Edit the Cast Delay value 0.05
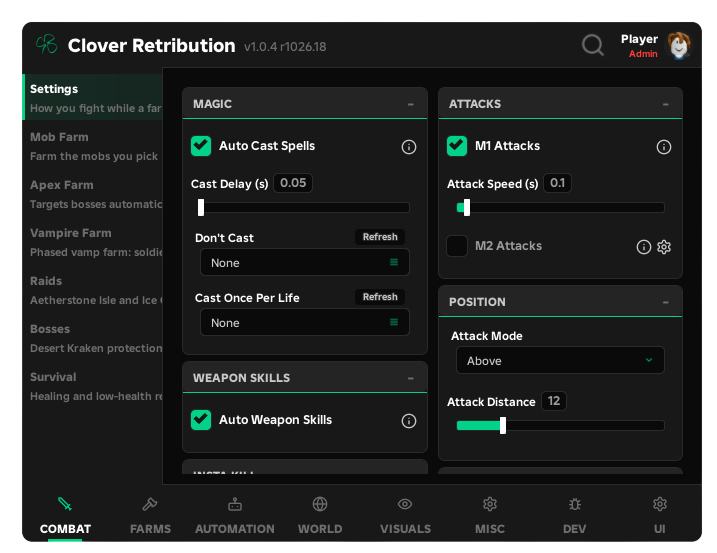This screenshot has height=553, width=717. 293,183
